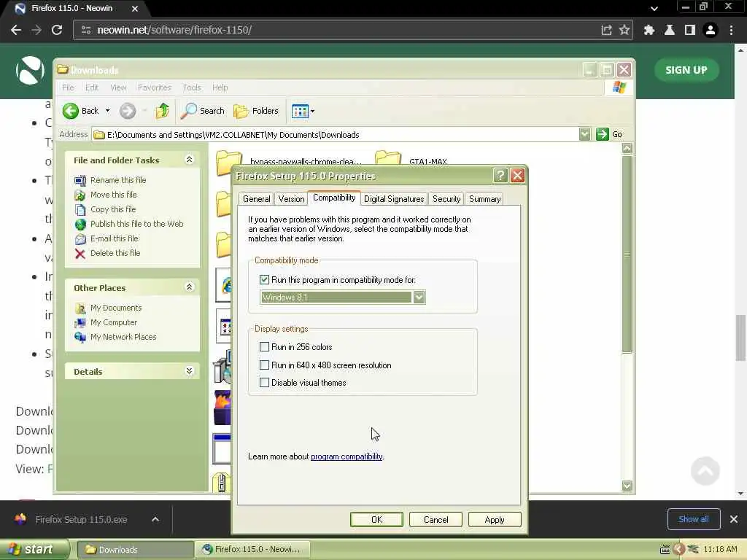Open the Back button history dropdown
The height and width of the screenshot is (560, 747).
point(108,111)
